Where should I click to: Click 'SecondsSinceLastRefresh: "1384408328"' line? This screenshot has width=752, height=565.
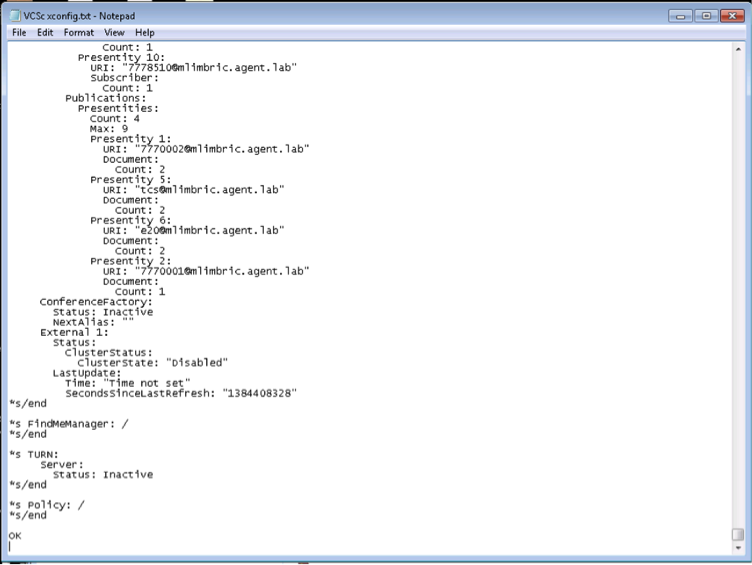[181, 393]
